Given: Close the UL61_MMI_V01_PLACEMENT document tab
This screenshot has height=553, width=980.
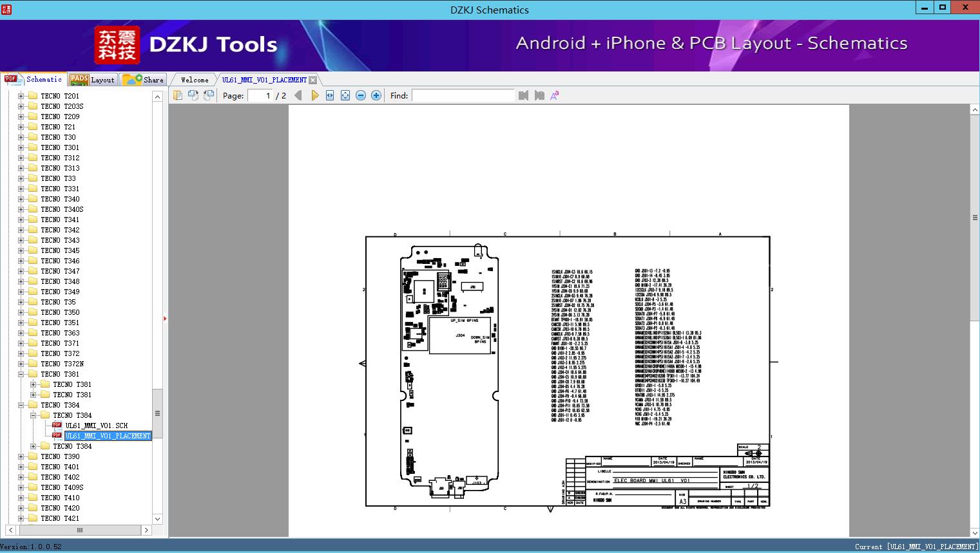Looking at the screenshot, I should pyautogui.click(x=312, y=80).
